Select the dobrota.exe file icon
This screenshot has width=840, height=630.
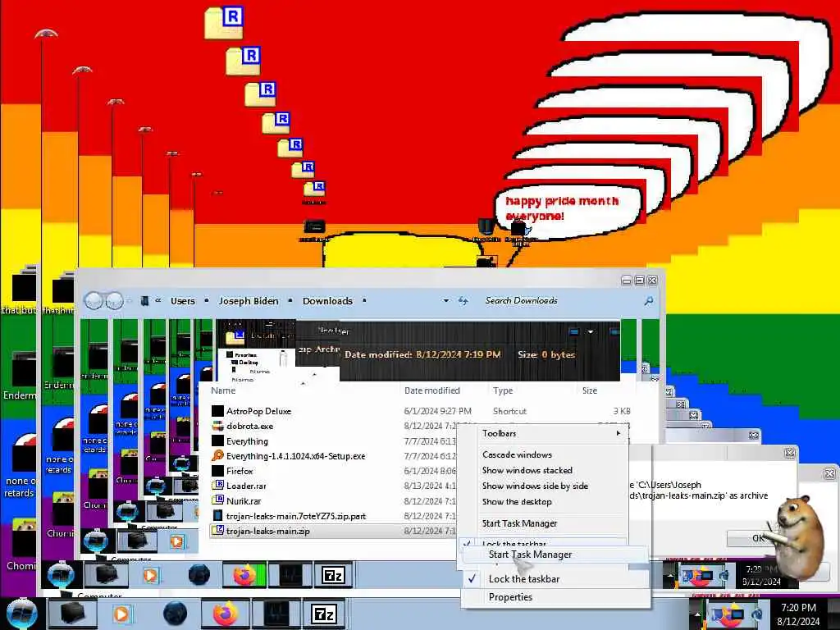[217, 426]
